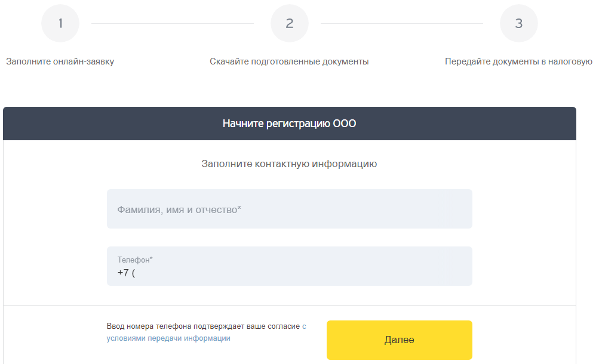Select step 1 circle
599x364 pixels.
coord(60,23)
